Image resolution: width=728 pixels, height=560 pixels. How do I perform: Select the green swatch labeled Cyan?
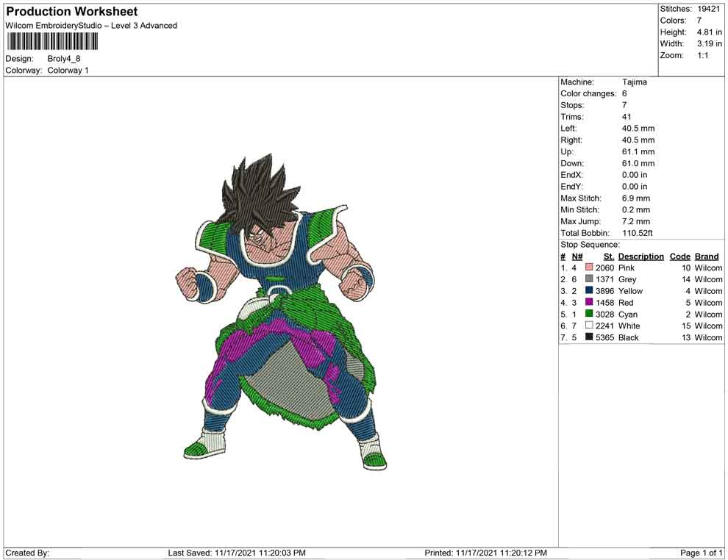tap(589, 315)
